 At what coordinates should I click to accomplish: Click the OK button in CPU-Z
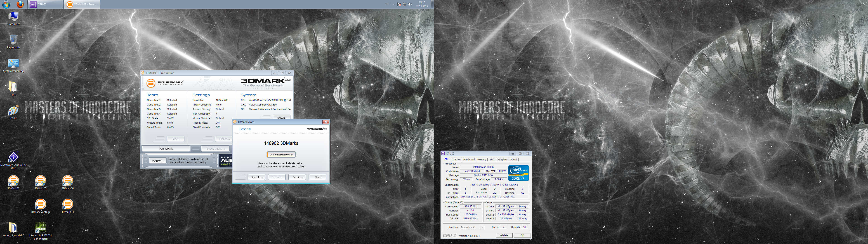pyautogui.click(x=522, y=236)
